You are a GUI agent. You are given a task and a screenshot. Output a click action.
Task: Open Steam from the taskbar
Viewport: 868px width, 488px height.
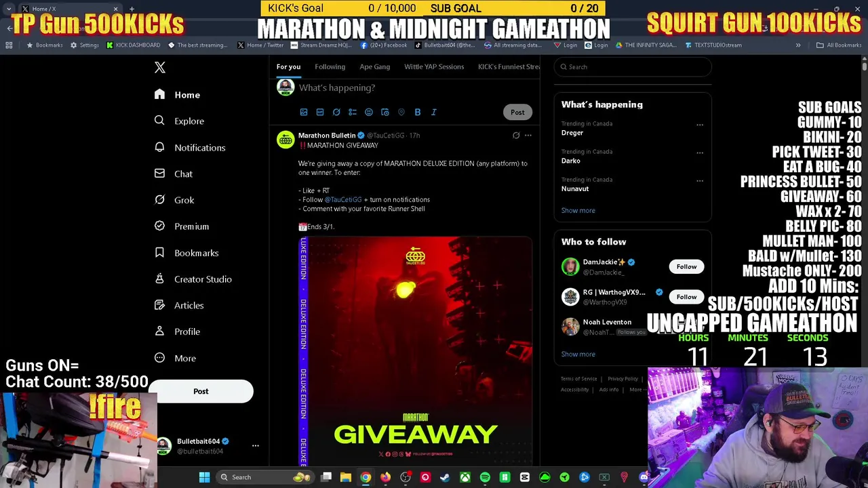[445, 477]
